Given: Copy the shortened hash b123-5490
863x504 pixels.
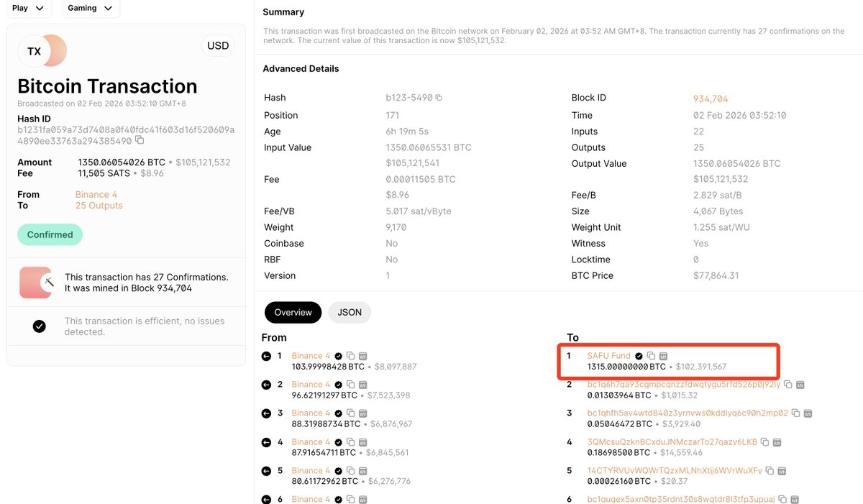Looking at the screenshot, I should (439, 98).
